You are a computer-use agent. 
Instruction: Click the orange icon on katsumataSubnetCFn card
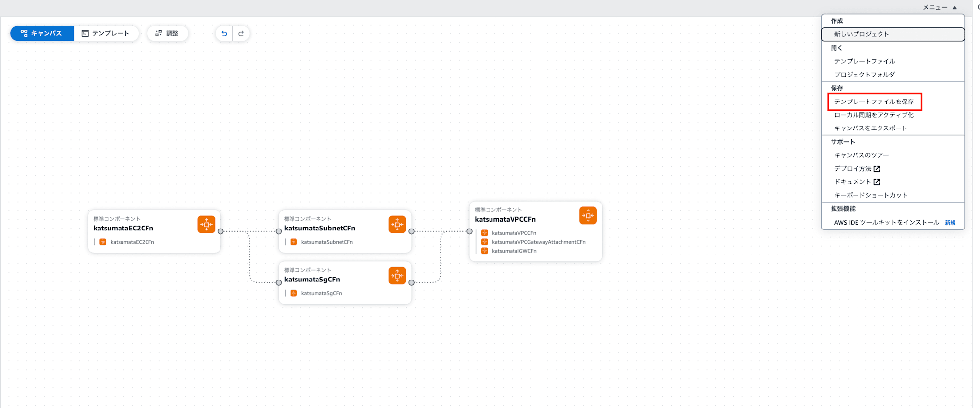(x=397, y=225)
